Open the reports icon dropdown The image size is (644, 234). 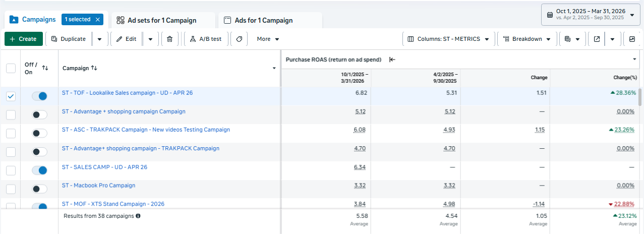pos(572,39)
